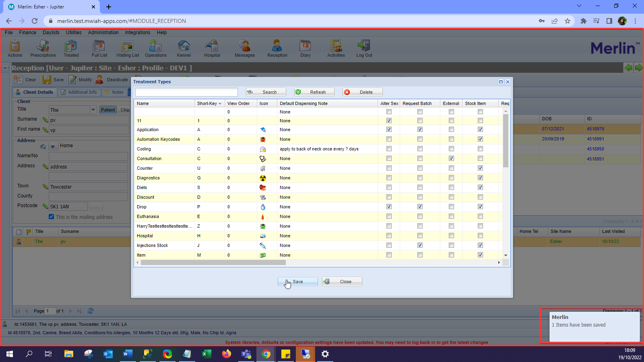Screen dimensions: 644x362
Task: Click the horizontal scrollbar of treatment grid
Action: coord(213,262)
